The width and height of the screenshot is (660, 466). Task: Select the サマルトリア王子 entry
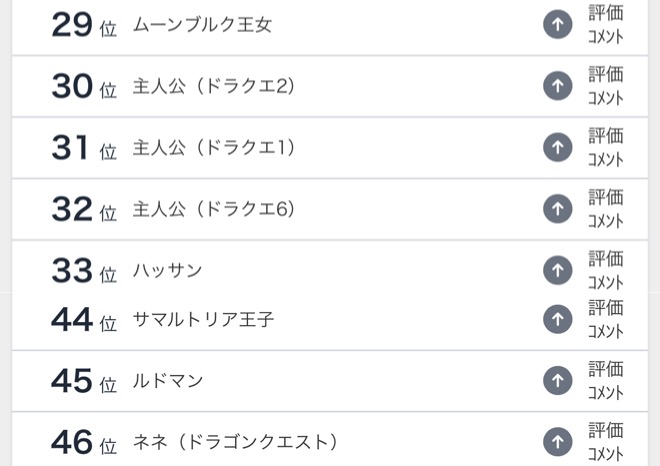pos(203,320)
